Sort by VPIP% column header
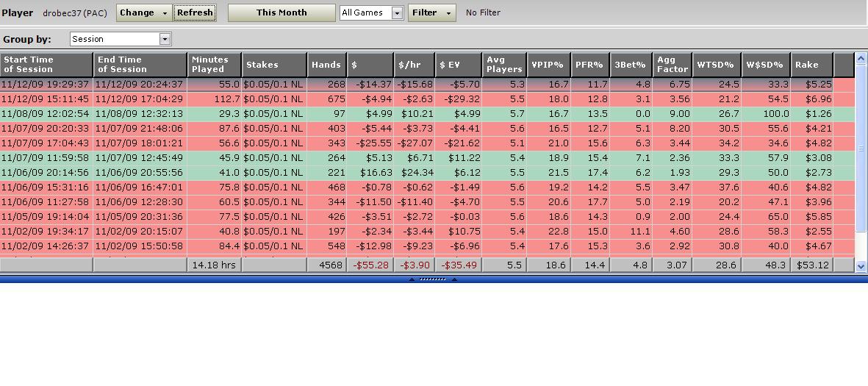 (x=548, y=65)
